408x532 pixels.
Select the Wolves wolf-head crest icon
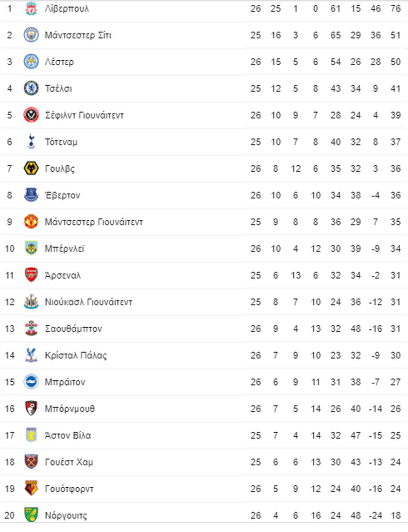(x=31, y=169)
